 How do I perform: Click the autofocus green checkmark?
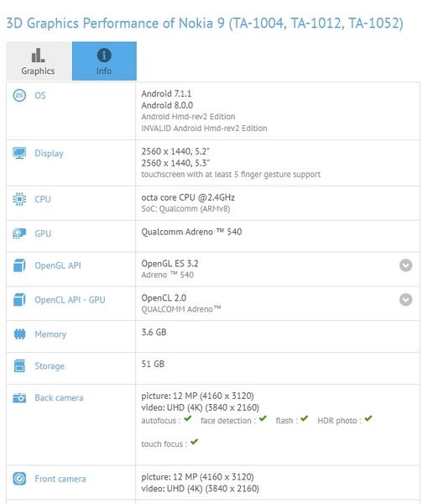(188, 418)
